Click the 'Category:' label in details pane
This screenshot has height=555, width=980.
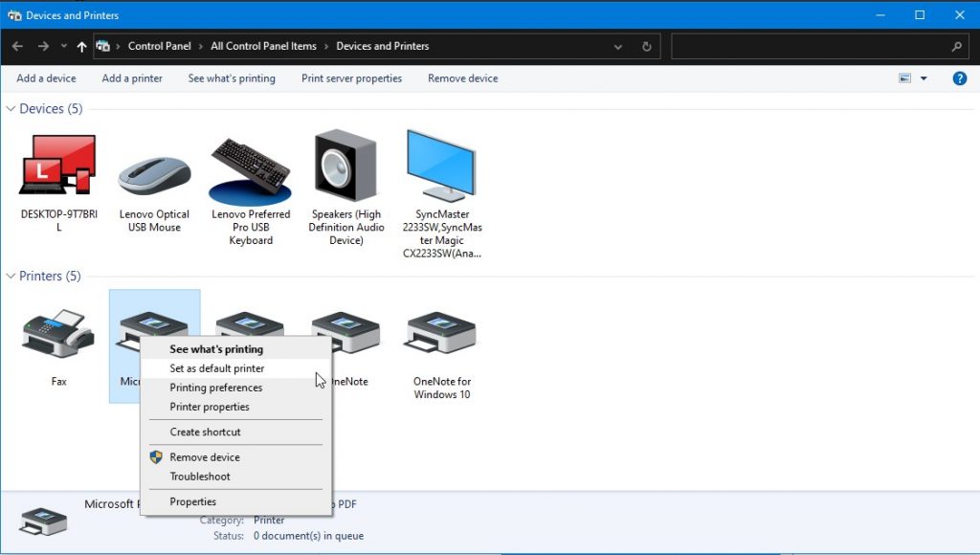(222, 520)
